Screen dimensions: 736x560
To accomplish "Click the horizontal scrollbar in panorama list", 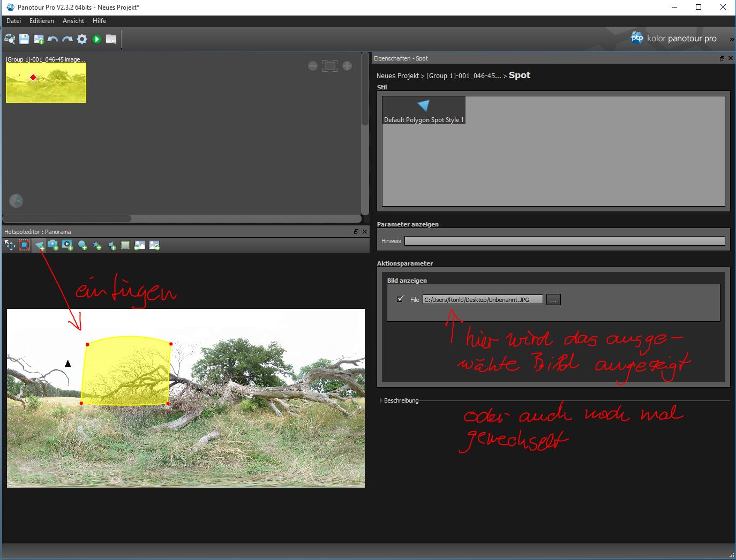I will [67, 218].
